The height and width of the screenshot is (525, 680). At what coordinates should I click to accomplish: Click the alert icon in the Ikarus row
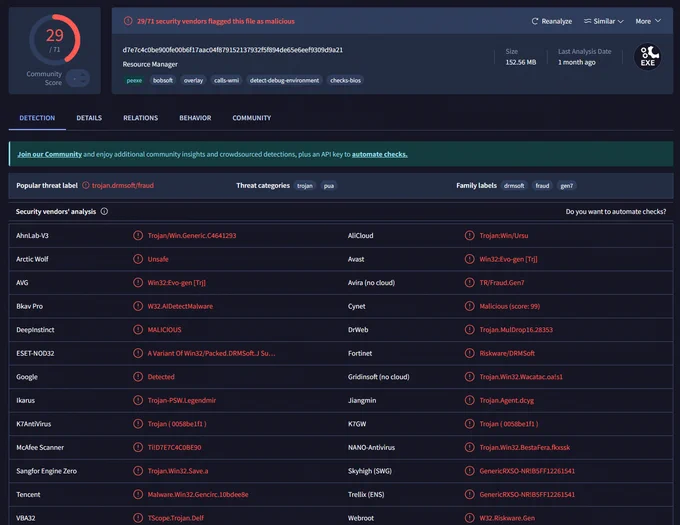(x=138, y=400)
